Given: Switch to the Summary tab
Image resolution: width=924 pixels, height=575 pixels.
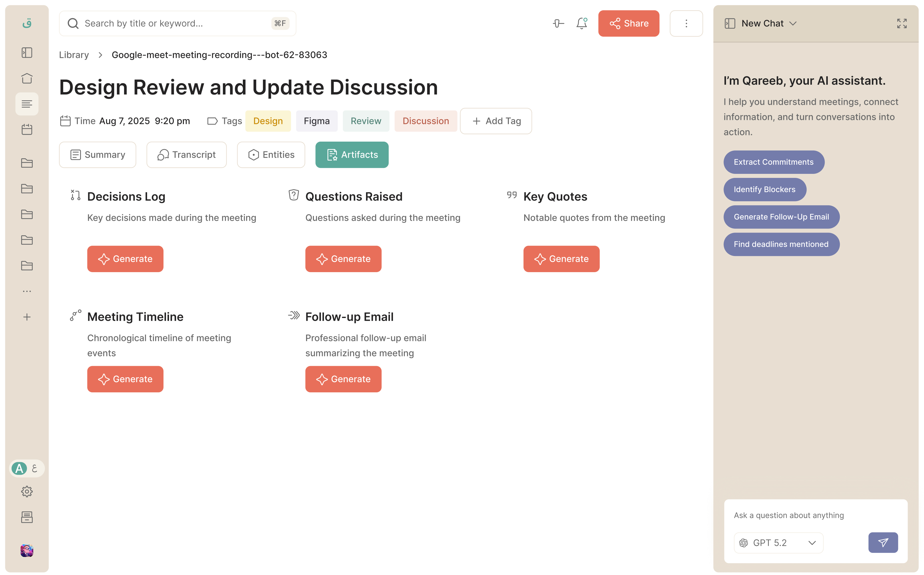Looking at the screenshot, I should pos(98,155).
